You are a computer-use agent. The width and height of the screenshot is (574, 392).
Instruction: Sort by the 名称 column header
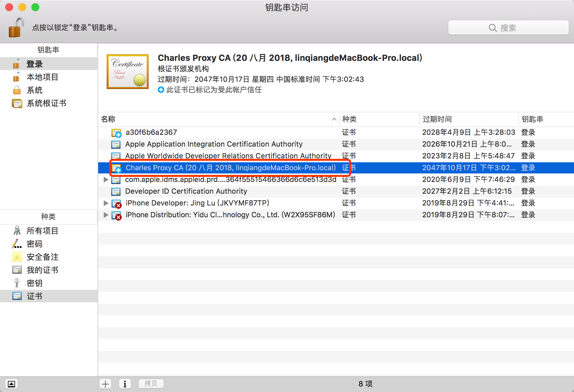click(x=219, y=119)
